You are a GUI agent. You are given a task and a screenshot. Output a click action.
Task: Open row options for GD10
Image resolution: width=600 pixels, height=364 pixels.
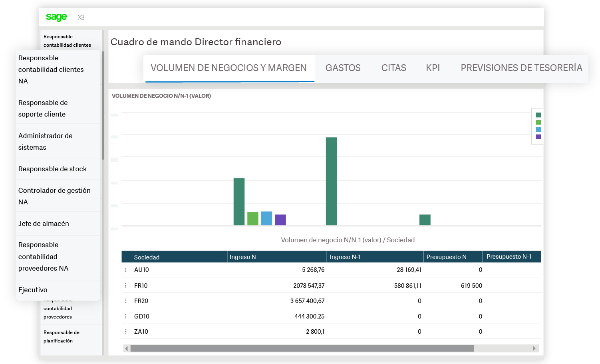[x=126, y=316]
